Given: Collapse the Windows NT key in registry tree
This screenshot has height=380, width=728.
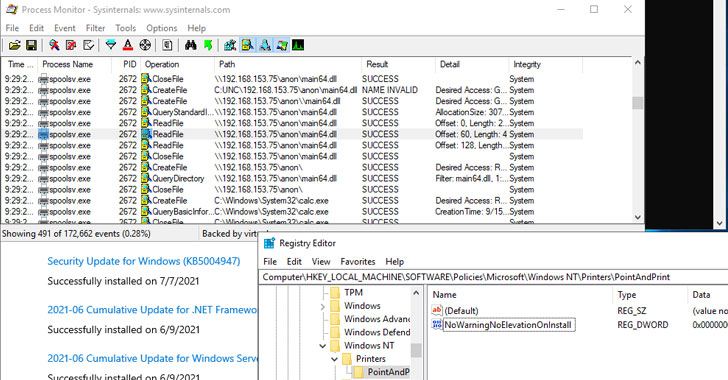Looking at the screenshot, I should point(323,346).
